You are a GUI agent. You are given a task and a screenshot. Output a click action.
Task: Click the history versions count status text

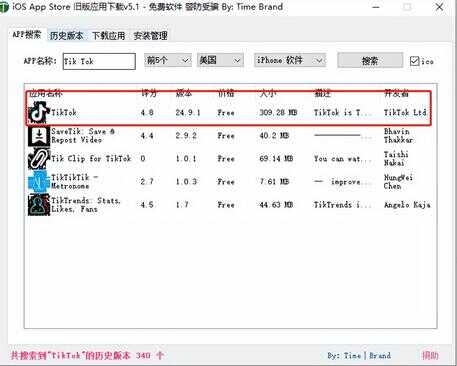coord(87,355)
